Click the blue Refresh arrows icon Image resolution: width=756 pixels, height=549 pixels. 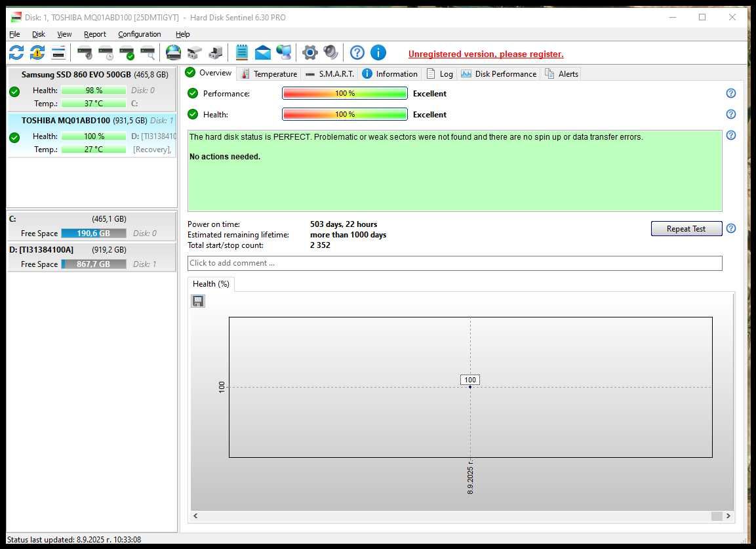coord(16,52)
